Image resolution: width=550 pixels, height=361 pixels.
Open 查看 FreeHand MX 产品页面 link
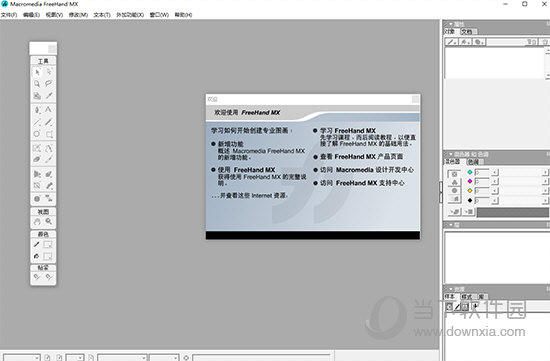point(362,156)
